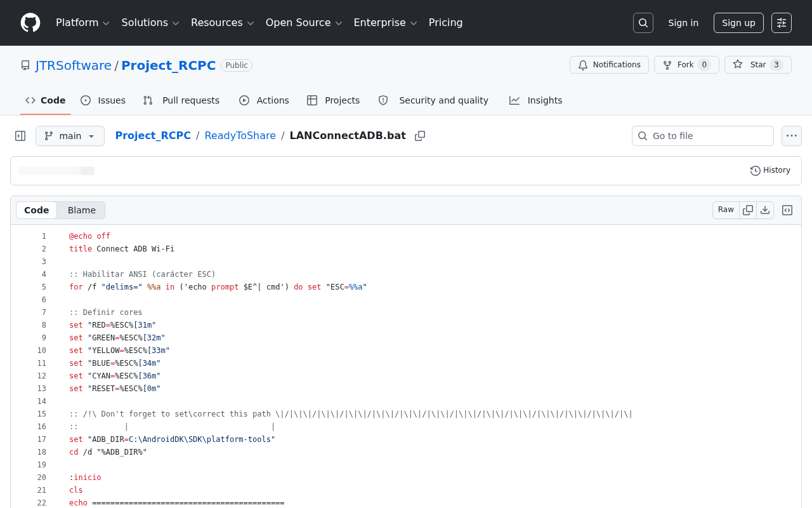
Task: View the Raw file
Action: pyautogui.click(x=726, y=210)
